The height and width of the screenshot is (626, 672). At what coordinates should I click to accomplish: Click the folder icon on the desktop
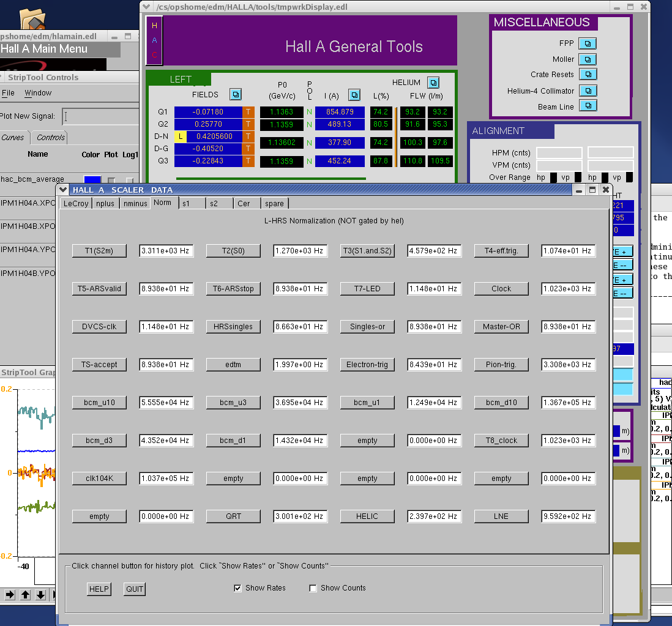click(32, 20)
